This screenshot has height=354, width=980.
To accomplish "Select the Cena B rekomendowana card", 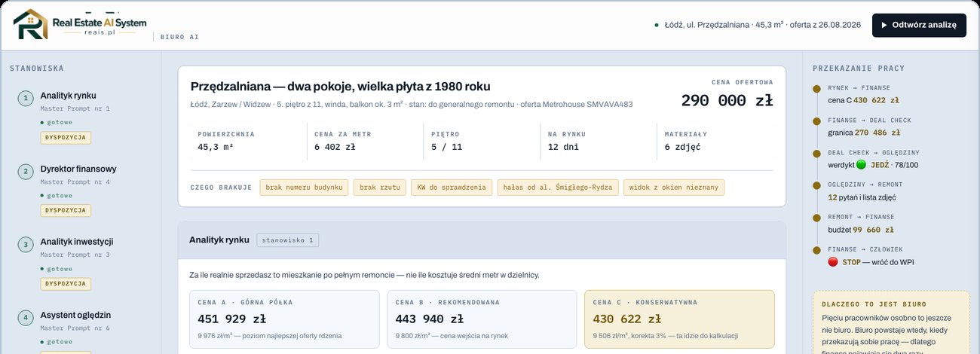I will pyautogui.click(x=482, y=319).
